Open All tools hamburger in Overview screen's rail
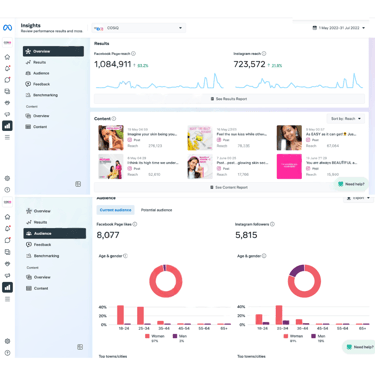The image size is (375, 375). 7,137
